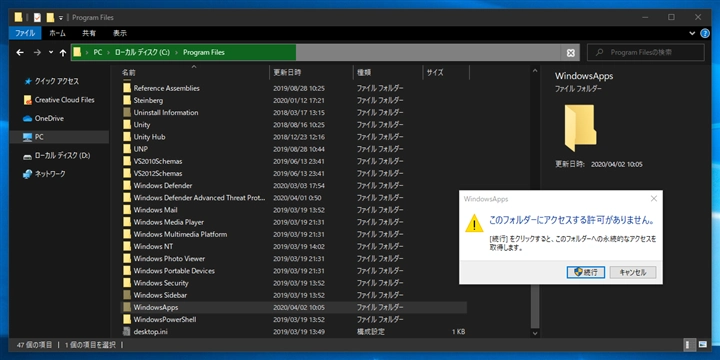Click the forward navigation arrow
Screen dimensions: 720x360
(x=37, y=53)
